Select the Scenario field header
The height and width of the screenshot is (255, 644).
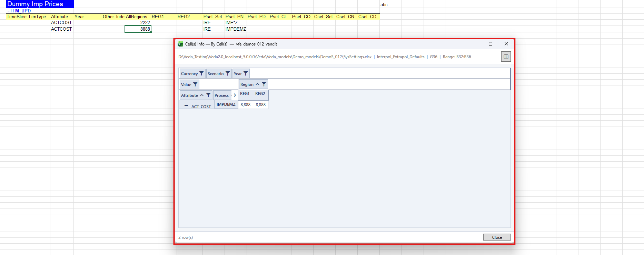219,73
